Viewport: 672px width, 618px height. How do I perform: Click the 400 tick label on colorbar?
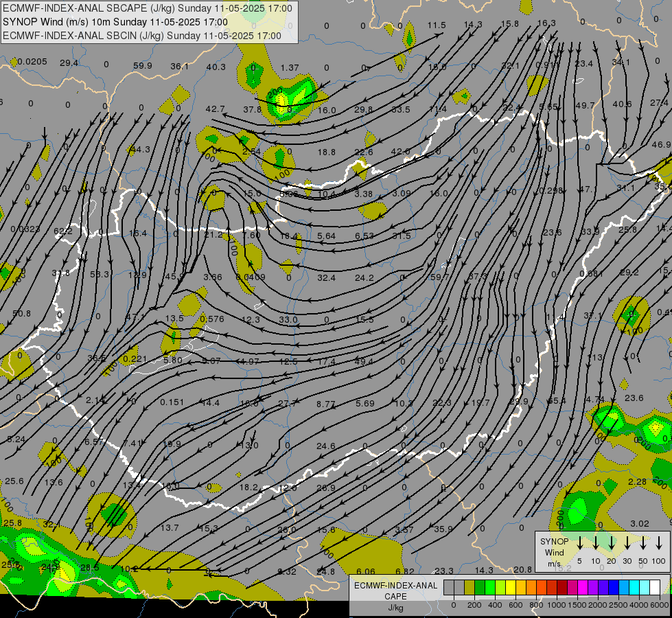[495, 605]
